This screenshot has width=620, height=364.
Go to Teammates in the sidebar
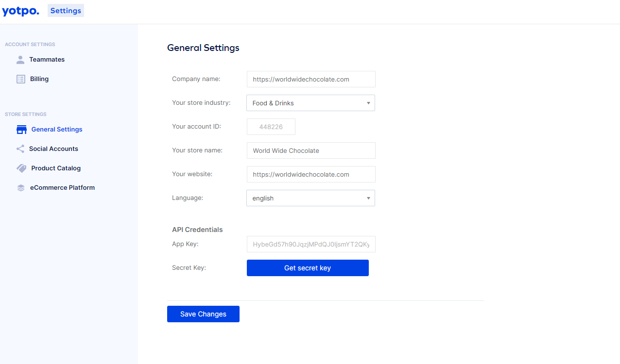click(47, 60)
